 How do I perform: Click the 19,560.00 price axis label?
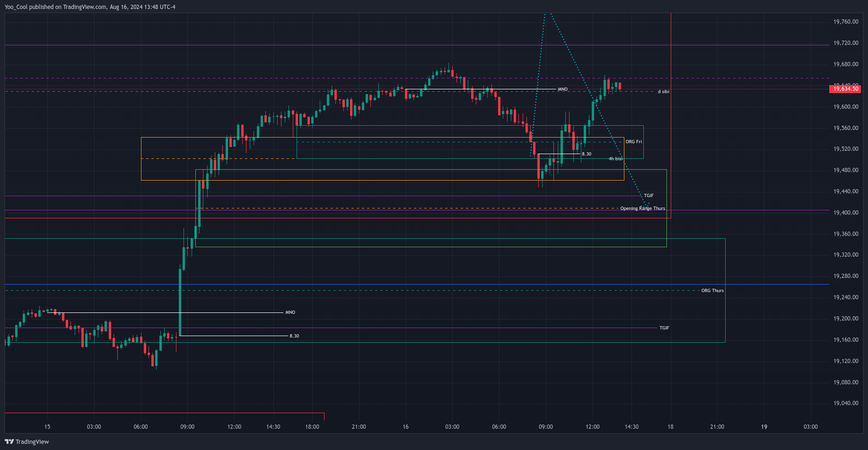tap(846, 128)
